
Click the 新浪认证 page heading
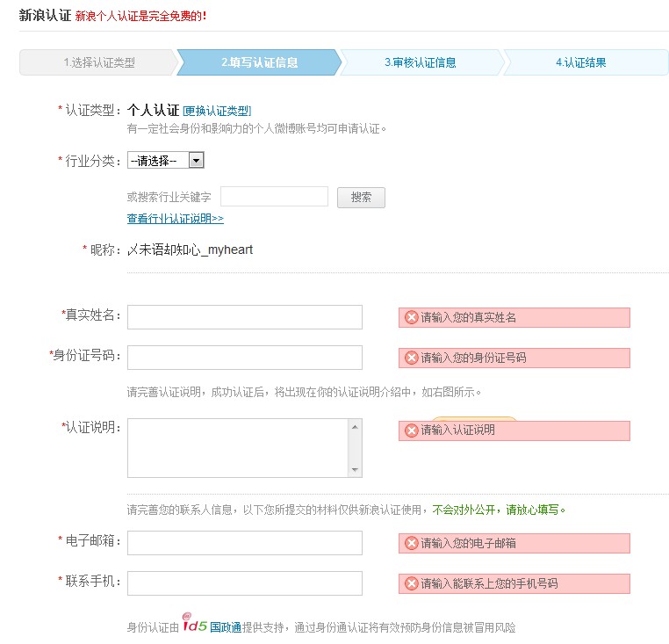tap(45, 15)
